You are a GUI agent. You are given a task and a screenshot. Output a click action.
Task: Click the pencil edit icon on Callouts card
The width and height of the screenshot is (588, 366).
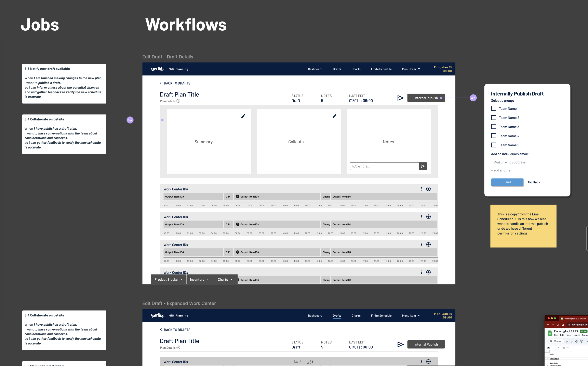(x=334, y=116)
